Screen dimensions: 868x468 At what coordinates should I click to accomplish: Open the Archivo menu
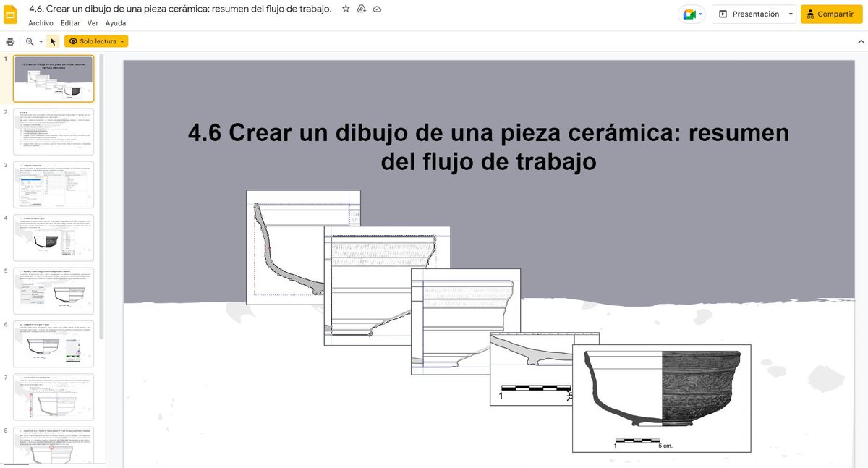[x=41, y=22]
